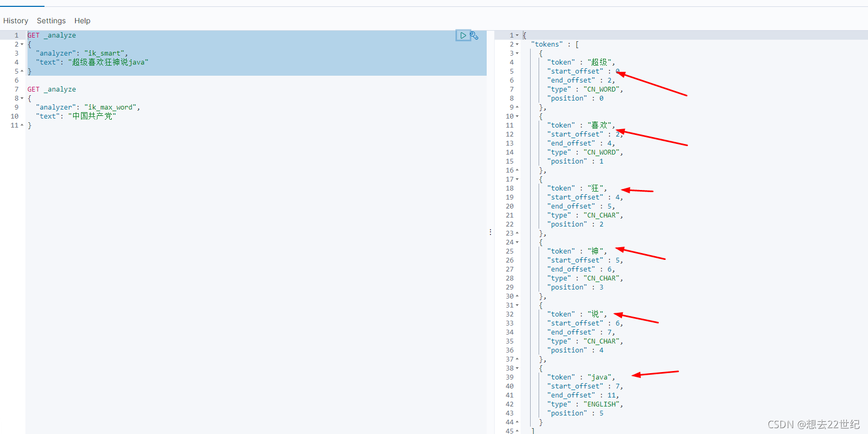Click response line number 20 in gutter
868x434 pixels.
coord(509,206)
